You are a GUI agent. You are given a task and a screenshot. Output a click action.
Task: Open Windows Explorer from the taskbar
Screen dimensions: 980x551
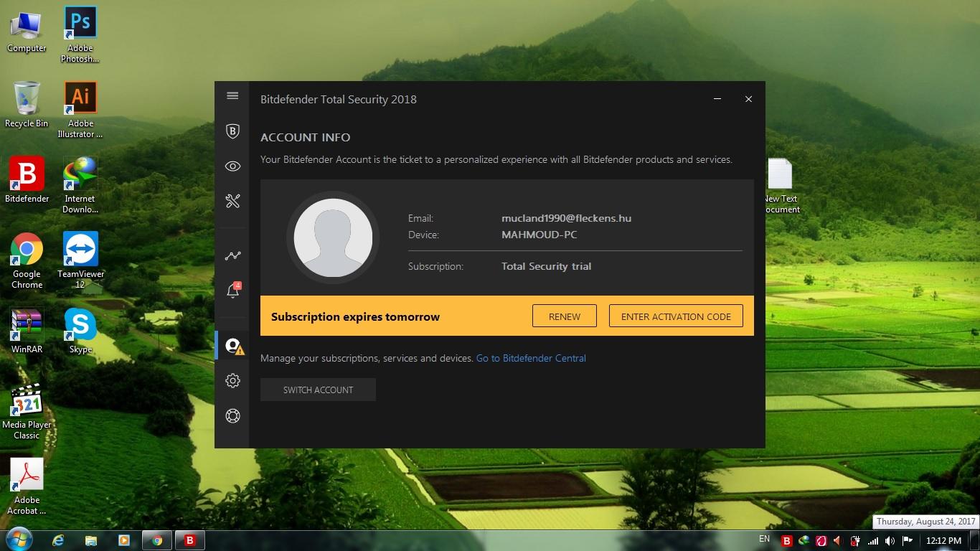click(x=91, y=540)
